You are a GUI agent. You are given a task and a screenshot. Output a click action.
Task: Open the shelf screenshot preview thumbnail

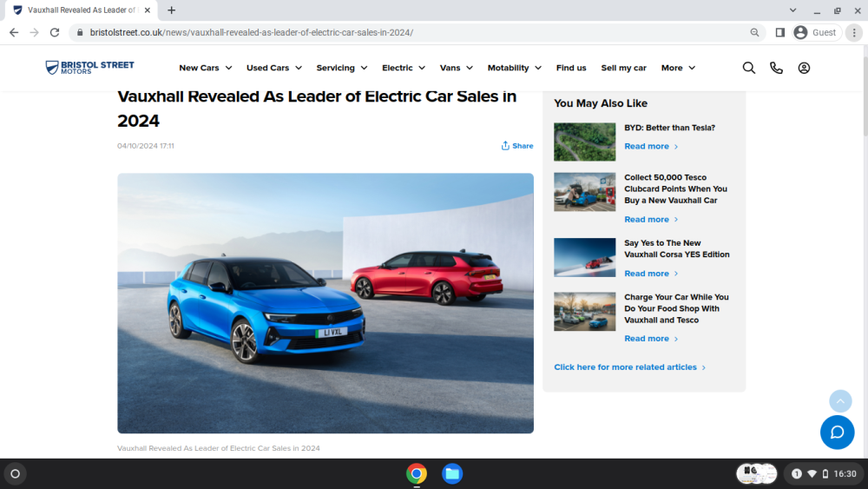(x=757, y=473)
